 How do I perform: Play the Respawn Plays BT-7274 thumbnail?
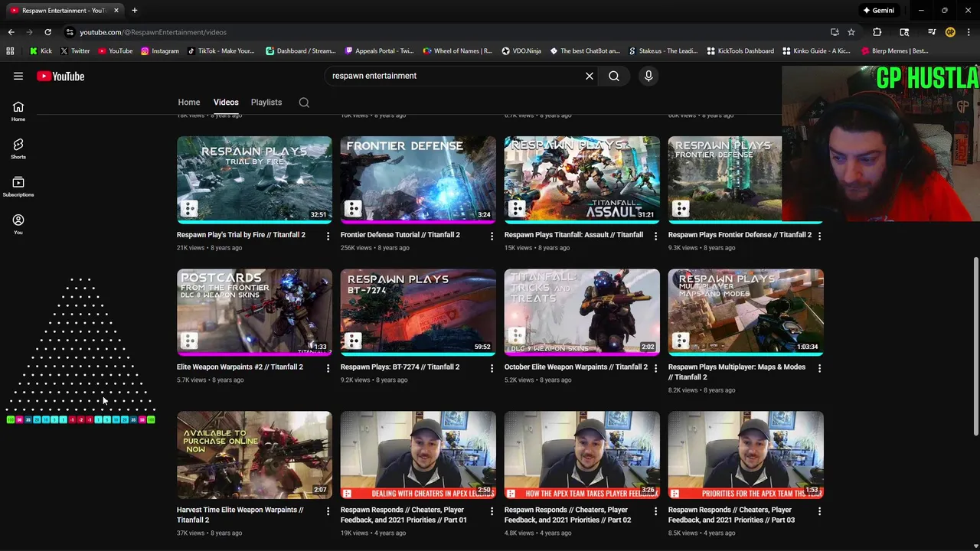418,312
